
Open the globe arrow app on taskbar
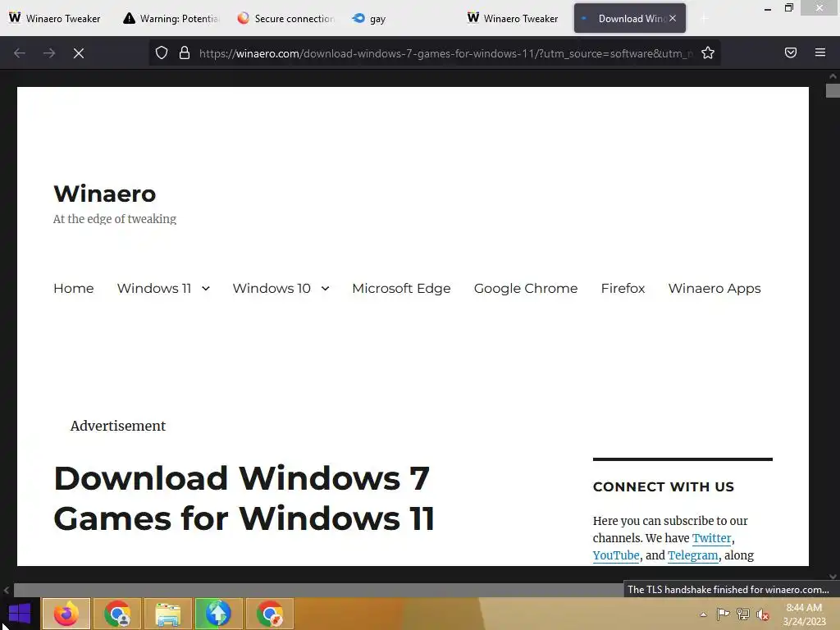(218, 614)
